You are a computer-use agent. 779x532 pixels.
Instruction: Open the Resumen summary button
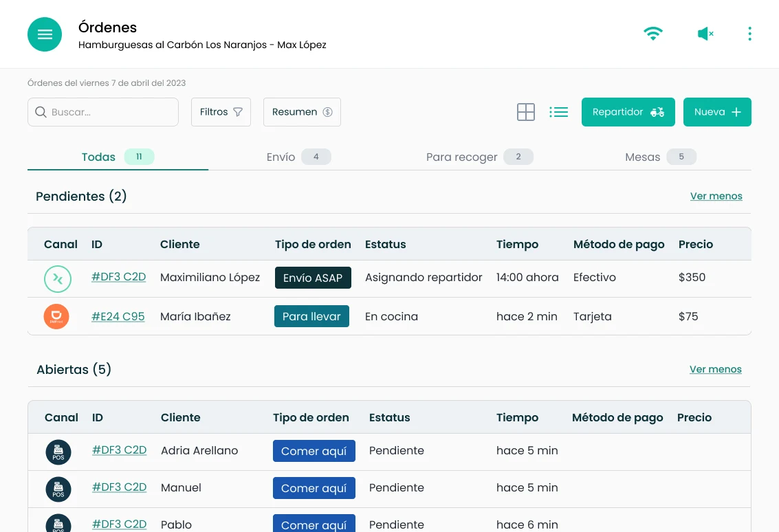(x=302, y=112)
